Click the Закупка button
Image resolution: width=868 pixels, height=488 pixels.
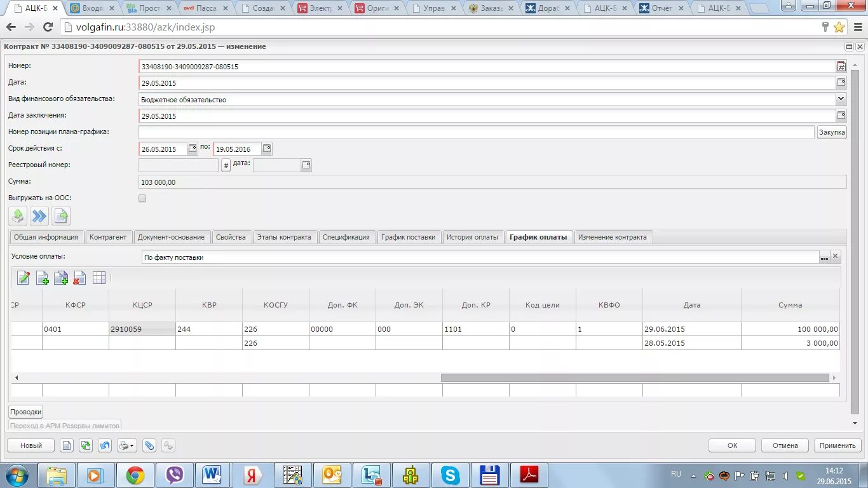832,132
